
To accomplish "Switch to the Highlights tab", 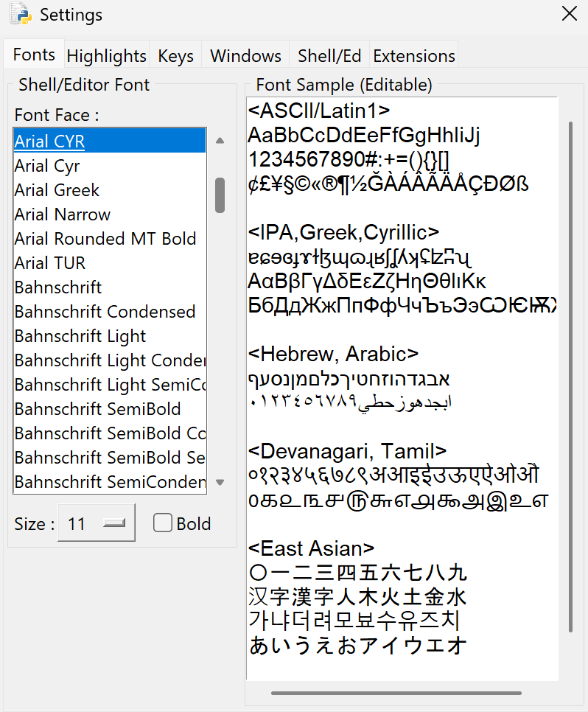I will [x=106, y=56].
